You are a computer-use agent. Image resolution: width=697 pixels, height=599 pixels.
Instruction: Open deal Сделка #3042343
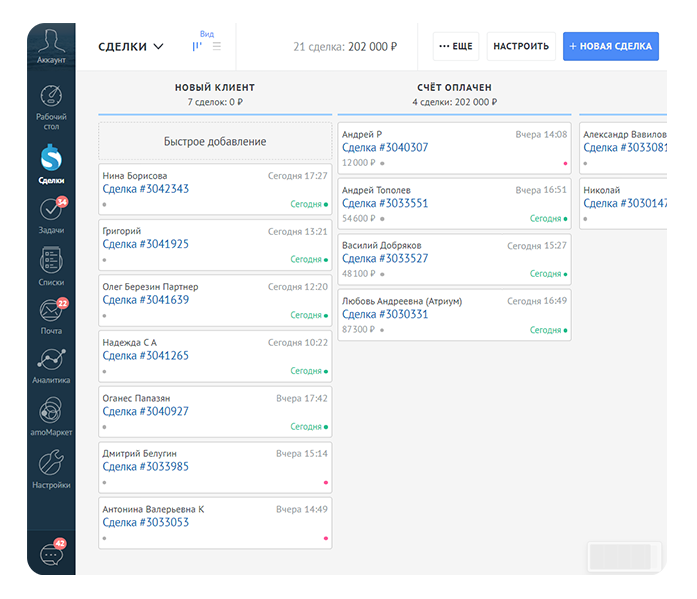[x=146, y=189]
